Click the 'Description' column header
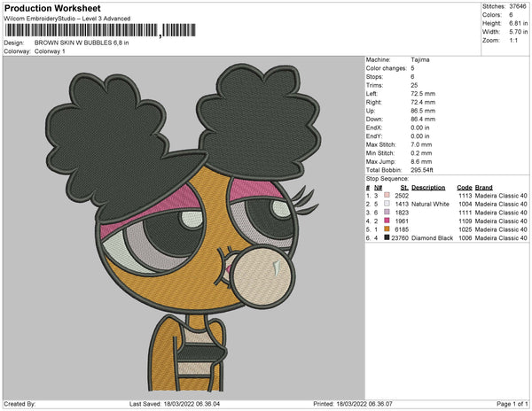The image size is (532, 411). 428,188
